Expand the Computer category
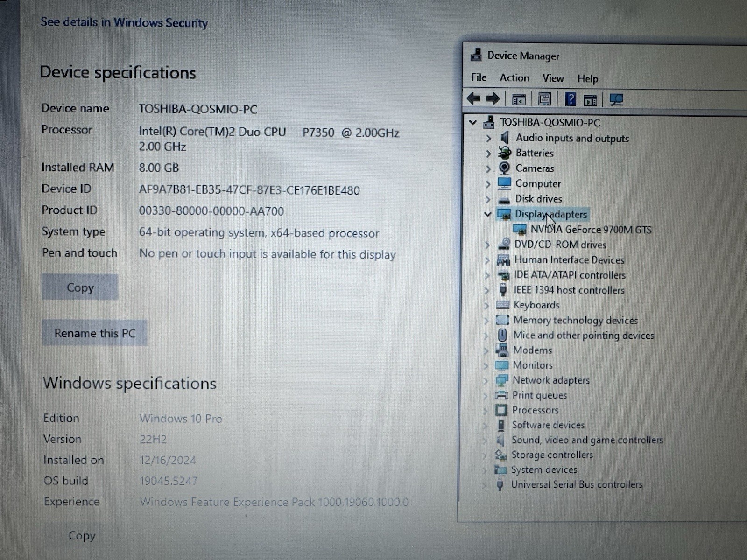The height and width of the screenshot is (560, 747). point(488,184)
